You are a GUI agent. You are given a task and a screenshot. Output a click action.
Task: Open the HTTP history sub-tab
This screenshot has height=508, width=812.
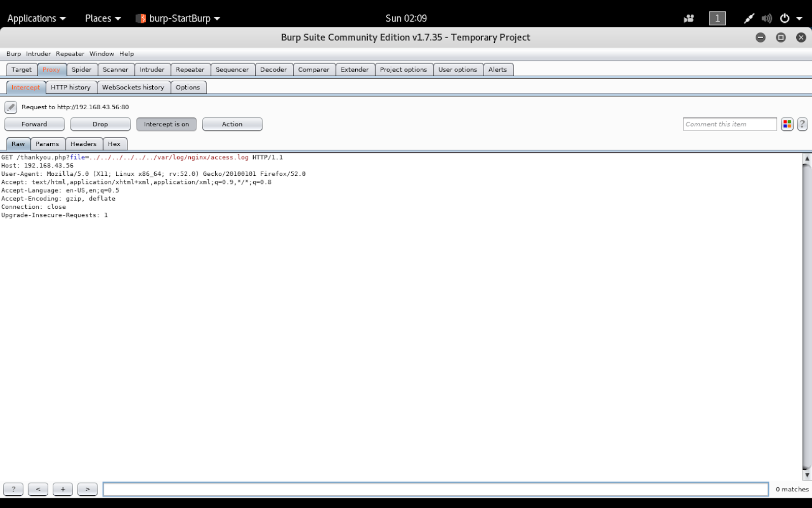[x=71, y=87]
